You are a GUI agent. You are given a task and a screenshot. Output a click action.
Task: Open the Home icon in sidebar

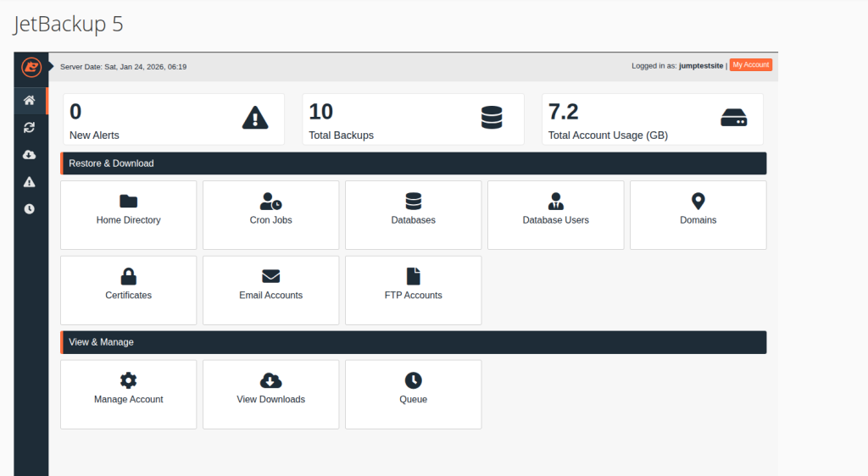pyautogui.click(x=30, y=101)
